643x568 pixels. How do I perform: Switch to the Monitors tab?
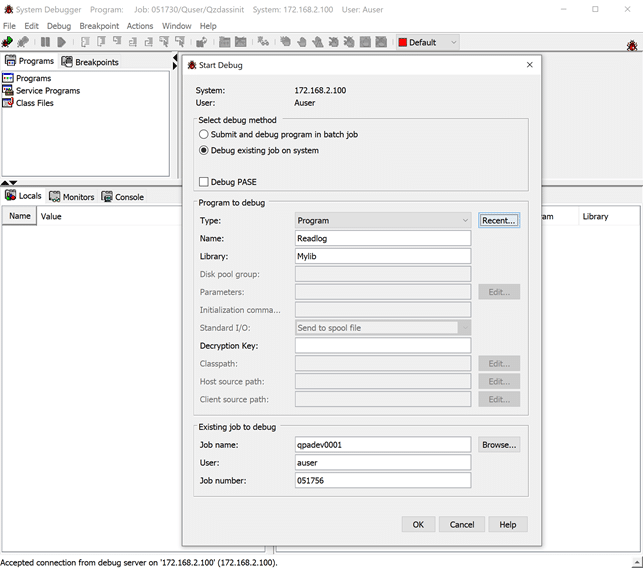tap(72, 197)
